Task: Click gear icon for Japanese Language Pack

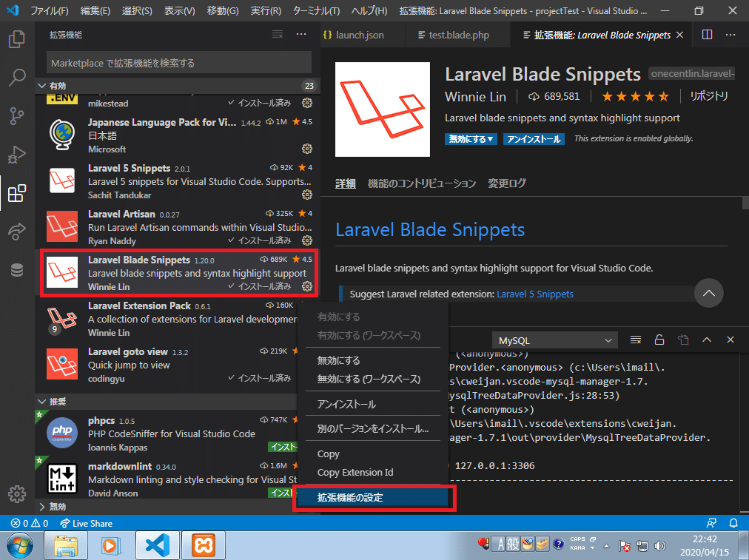Action: (x=307, y=149)
